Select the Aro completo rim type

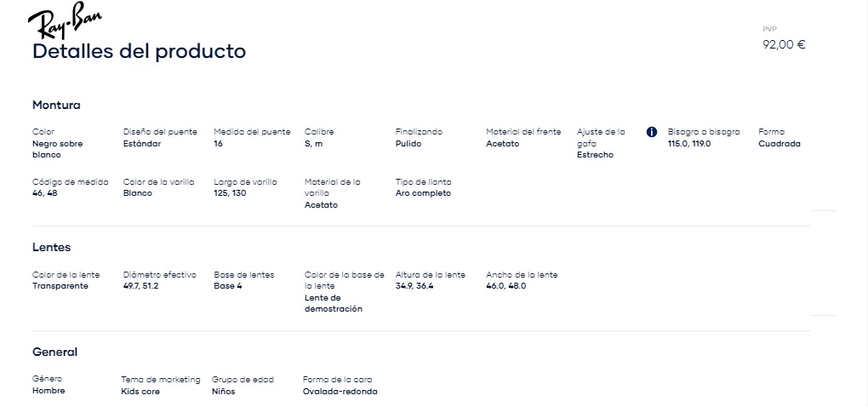coord(423,193)
